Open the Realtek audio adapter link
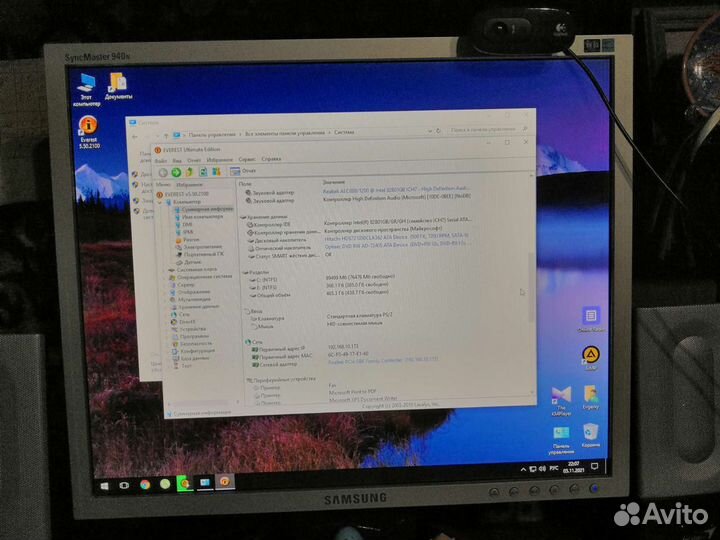This screenshot has height=540, width=720. click(x=396, y=189)
